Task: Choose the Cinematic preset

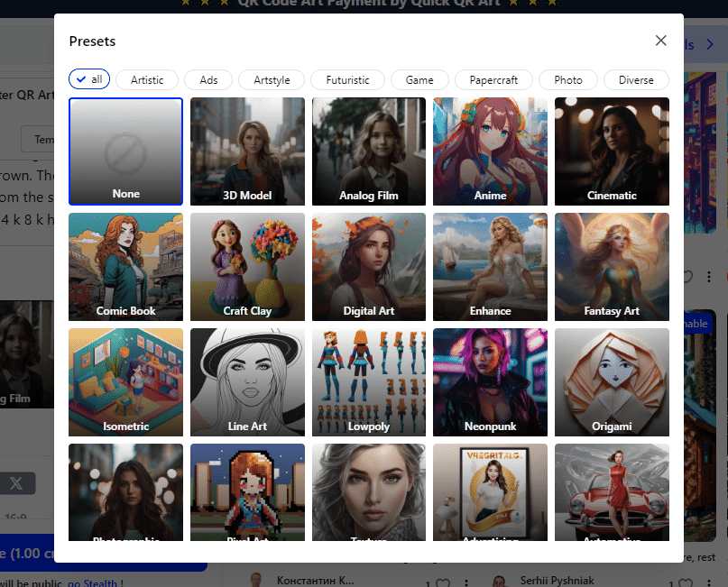Action: [x=612, y=151]
